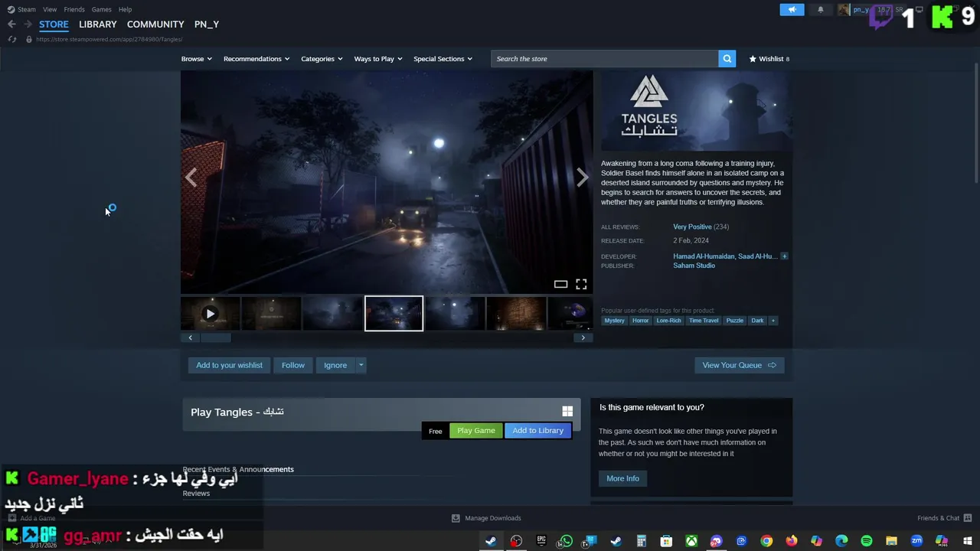
Task: Open Discord from the taskbar
Action: point(716,541)
